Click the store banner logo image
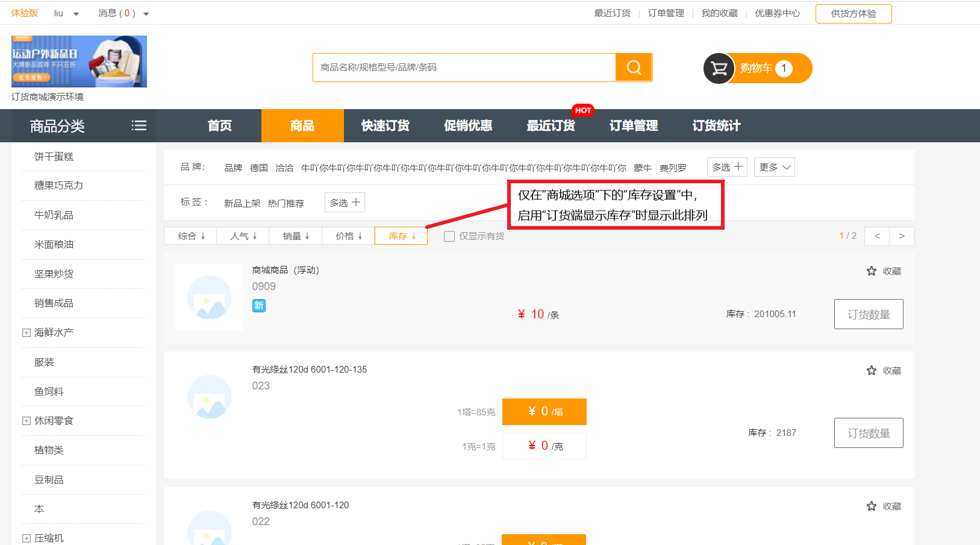Screen dimensions: 980x545 point(79,61)
